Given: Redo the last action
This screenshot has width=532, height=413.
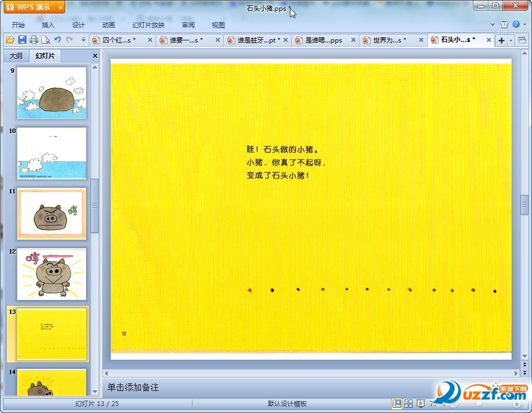Looking at the screenshot, I should (x=69, y=40).
